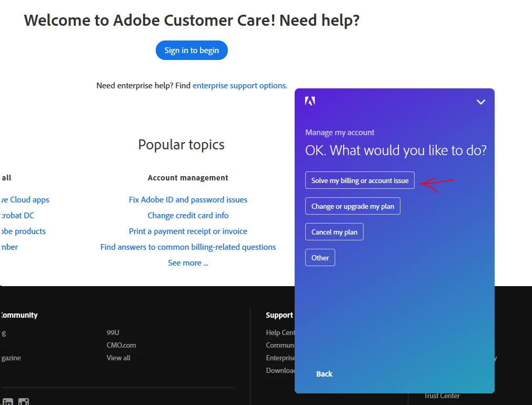This screenshot has width=532, height=405.
Task: Open Print a payment receipt or invoice
Action: [188, 231]
